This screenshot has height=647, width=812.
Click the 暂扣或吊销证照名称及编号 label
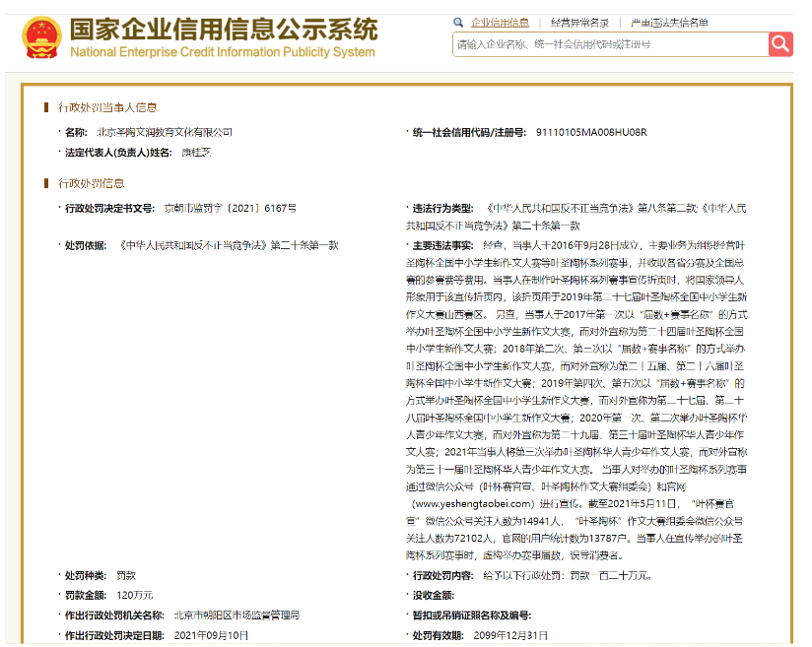coord(472,615)
